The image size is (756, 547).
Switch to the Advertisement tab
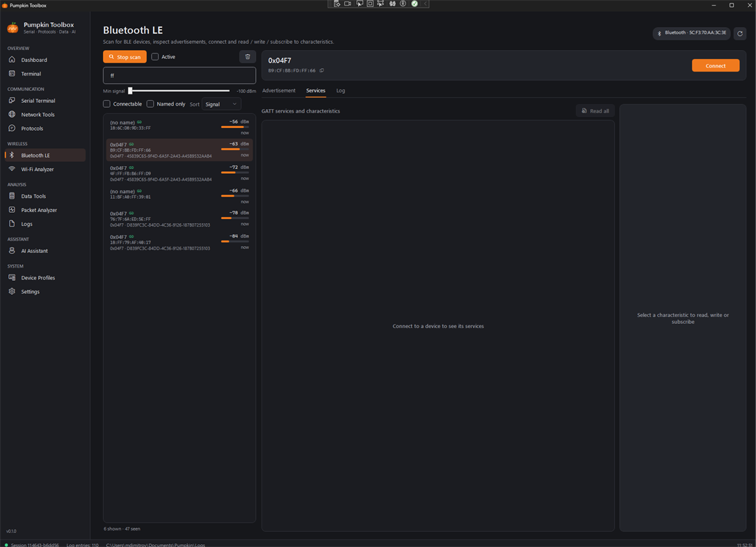[279, 90]
